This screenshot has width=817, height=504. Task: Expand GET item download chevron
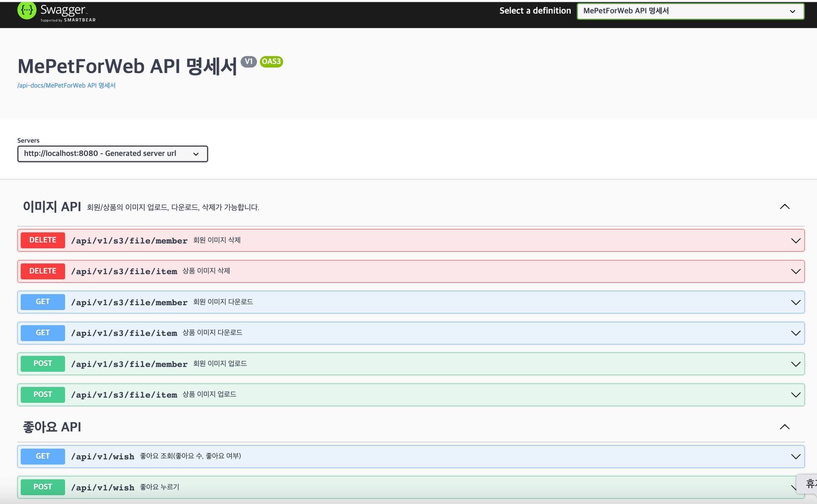tap(795, 333)
